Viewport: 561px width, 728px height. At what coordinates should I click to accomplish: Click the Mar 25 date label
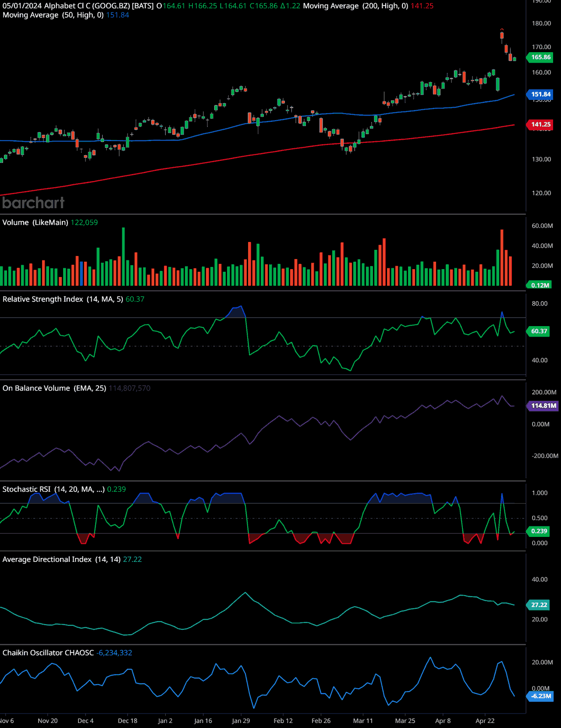click(x=405, y=721)
